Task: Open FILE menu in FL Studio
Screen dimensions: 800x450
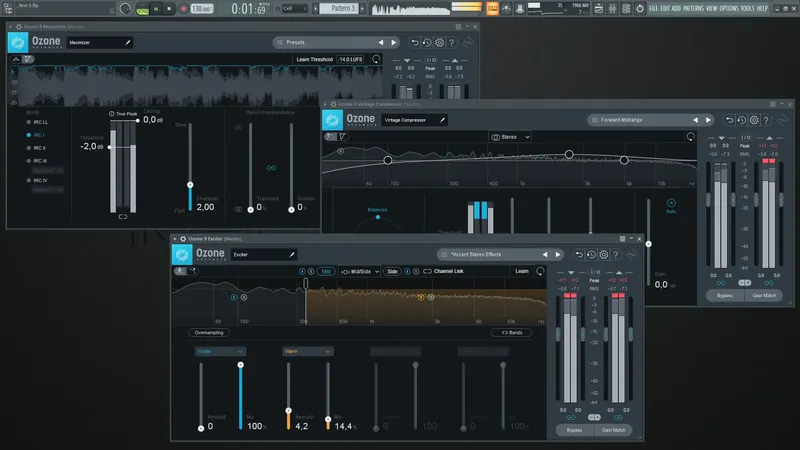Action: tap(654, 9)
